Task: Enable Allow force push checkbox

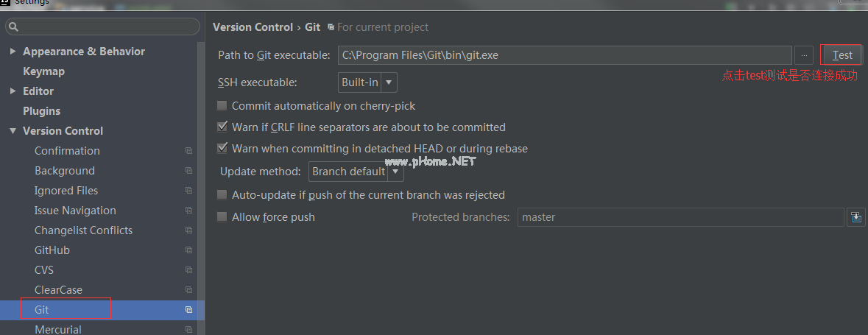Action: pyautogui.click(x=222, y=217)
